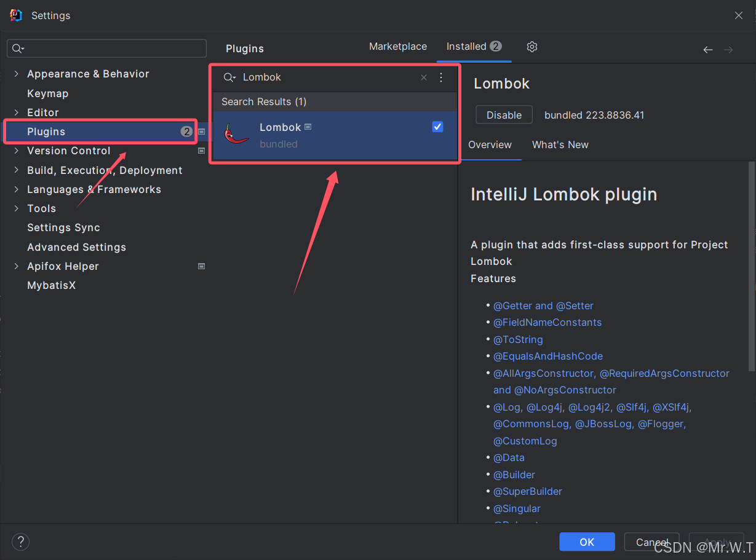Open @Getter and @Setter link
This screenshot has width=756, height=560.
pos(543,306)
